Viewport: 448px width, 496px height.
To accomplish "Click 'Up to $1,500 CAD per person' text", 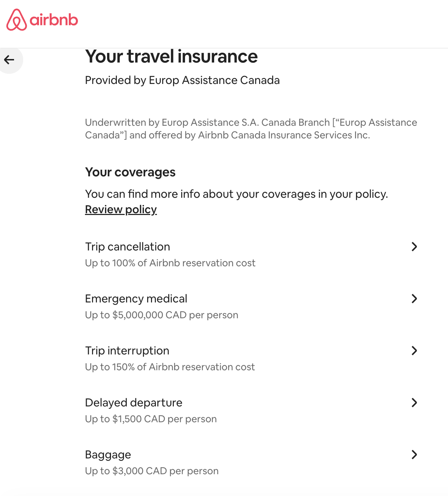I will pyautogui.click(x=151, y=419).
